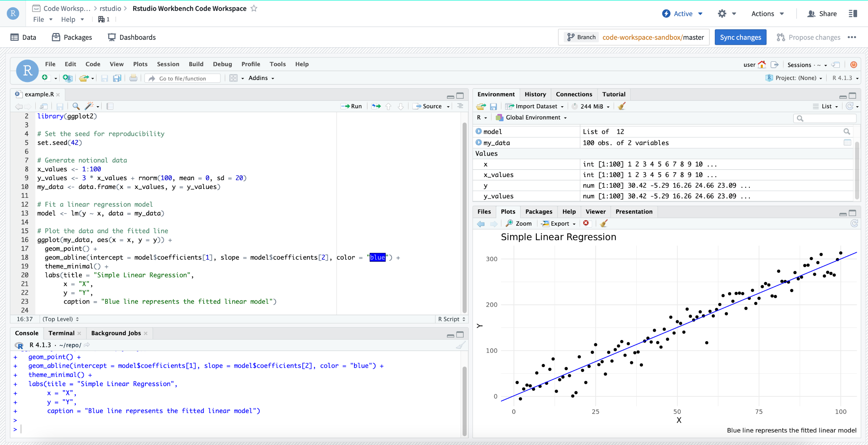Viewport: 868px width, 445px height.
Task: Click the Go to next section arrow
Action: tap(401, 106)
